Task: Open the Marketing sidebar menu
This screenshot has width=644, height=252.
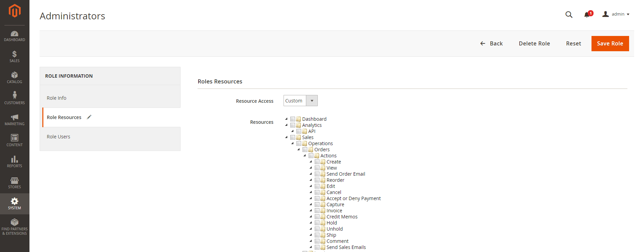Action: (x=15, y=120)
